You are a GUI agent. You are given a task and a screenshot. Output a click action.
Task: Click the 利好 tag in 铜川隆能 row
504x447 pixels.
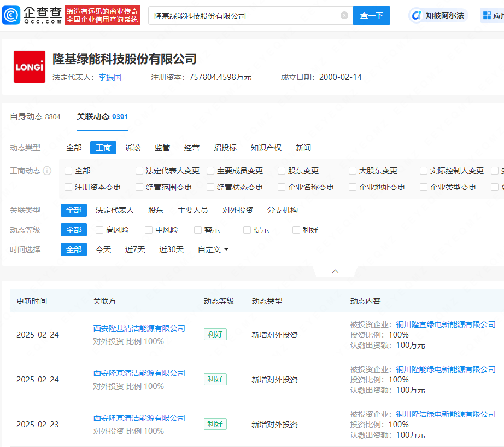coord(215,379)
